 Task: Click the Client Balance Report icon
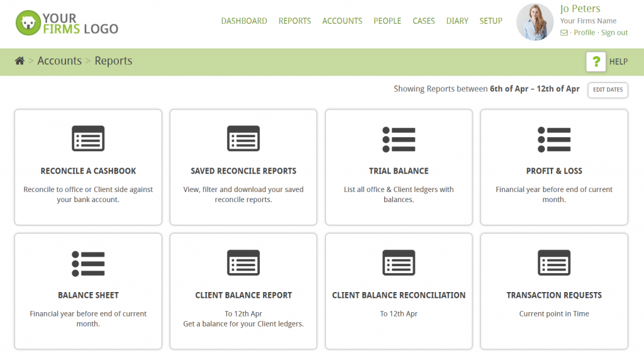243,262
